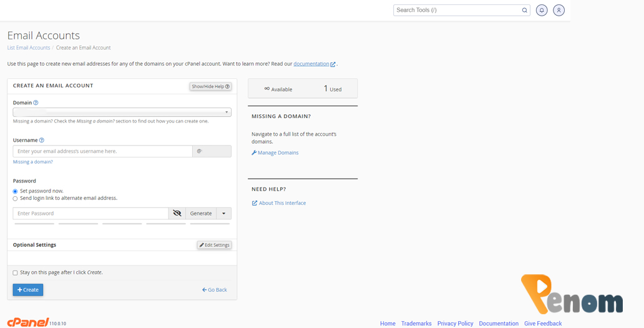Focus the Username input field
Viewport: 644px width, 328px height.
pyautogui.click(x=103, y=151)
